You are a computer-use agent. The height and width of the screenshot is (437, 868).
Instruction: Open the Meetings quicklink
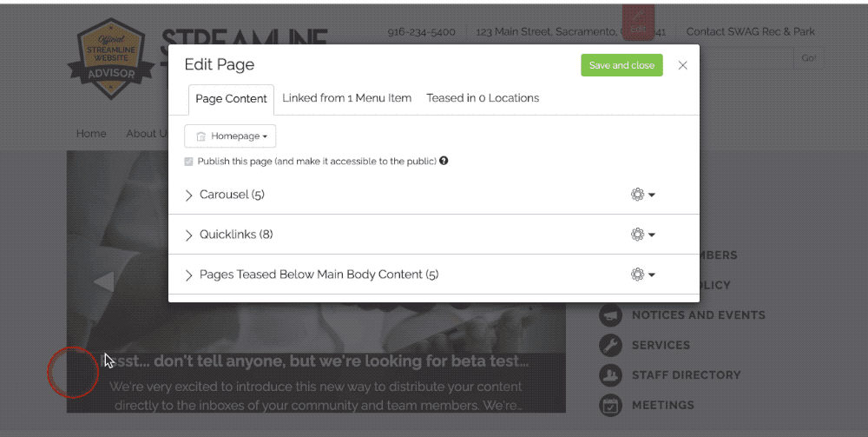click(x=663, y=405)
